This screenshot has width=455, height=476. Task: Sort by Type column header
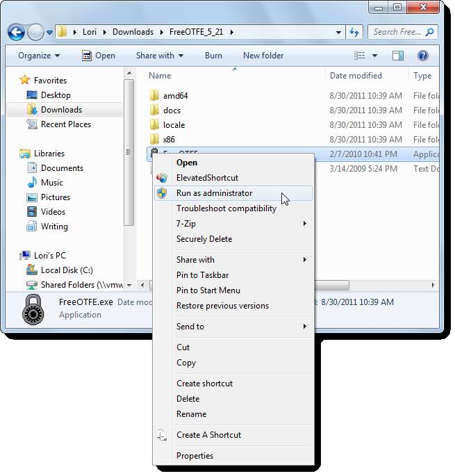(422, 76)
